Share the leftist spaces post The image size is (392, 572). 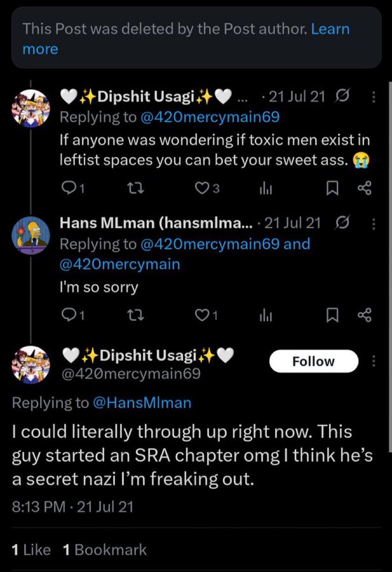pyautogui.click(x=364, y=189)
